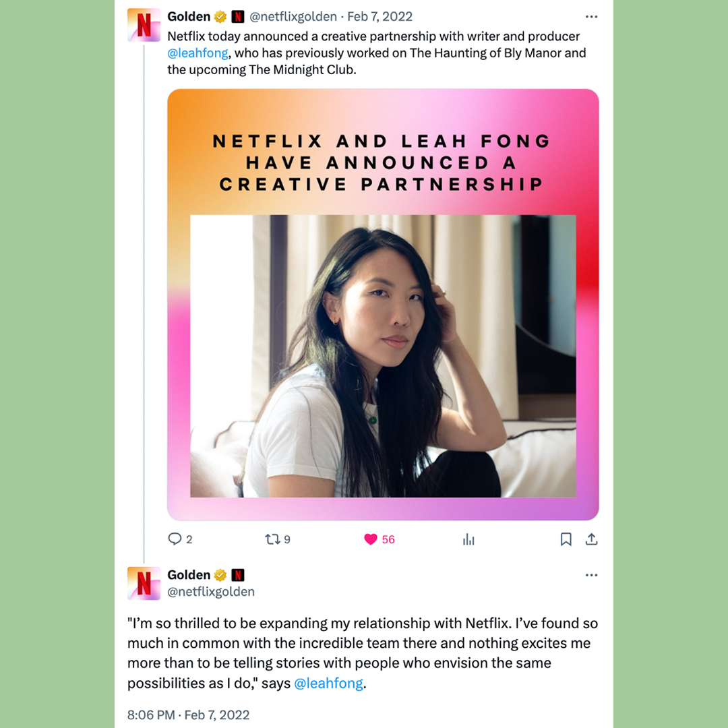Click the share upload icon
This screenshot has width=728, height=728.
tap(591, 539)
